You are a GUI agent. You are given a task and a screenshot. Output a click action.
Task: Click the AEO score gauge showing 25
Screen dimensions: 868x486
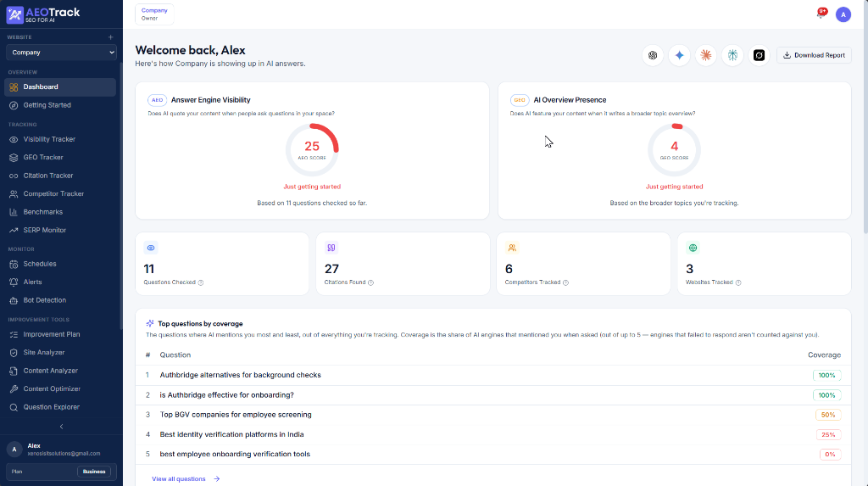click(312, 149)
